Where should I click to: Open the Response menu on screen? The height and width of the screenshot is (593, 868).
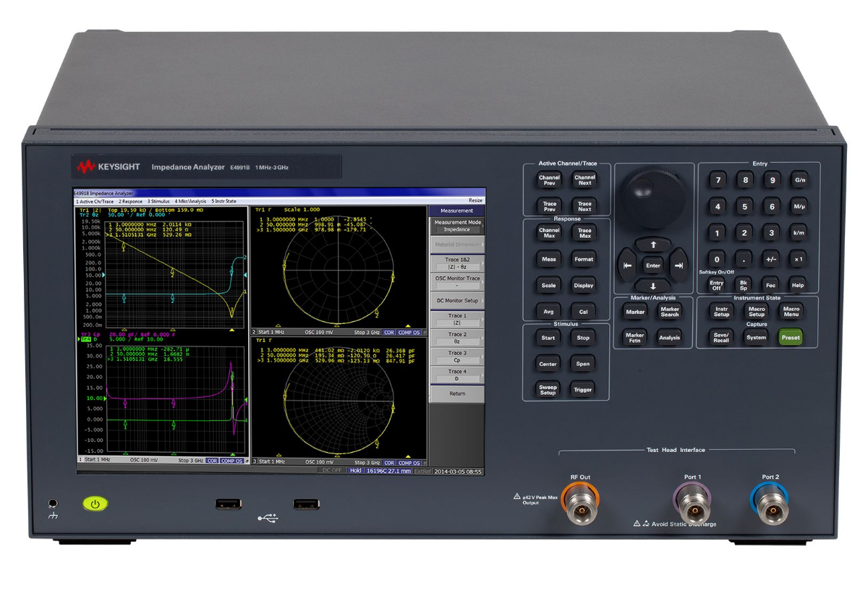click(130, 201)
